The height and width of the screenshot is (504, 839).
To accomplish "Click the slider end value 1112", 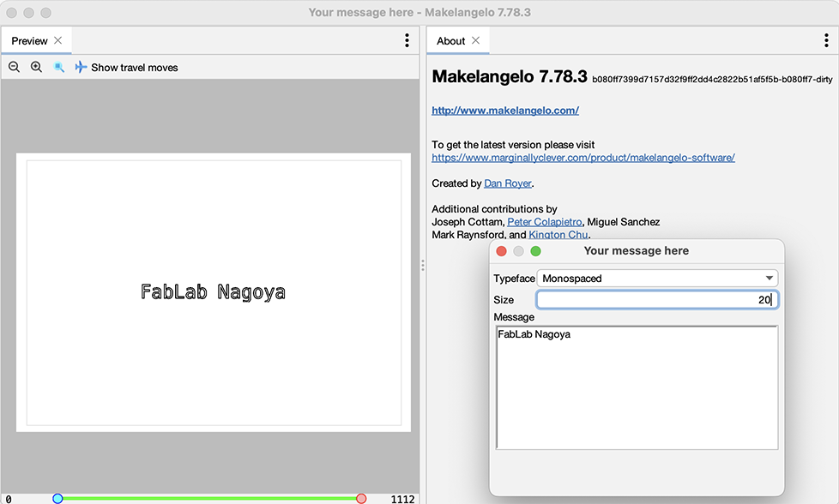I will click(402, 499).
